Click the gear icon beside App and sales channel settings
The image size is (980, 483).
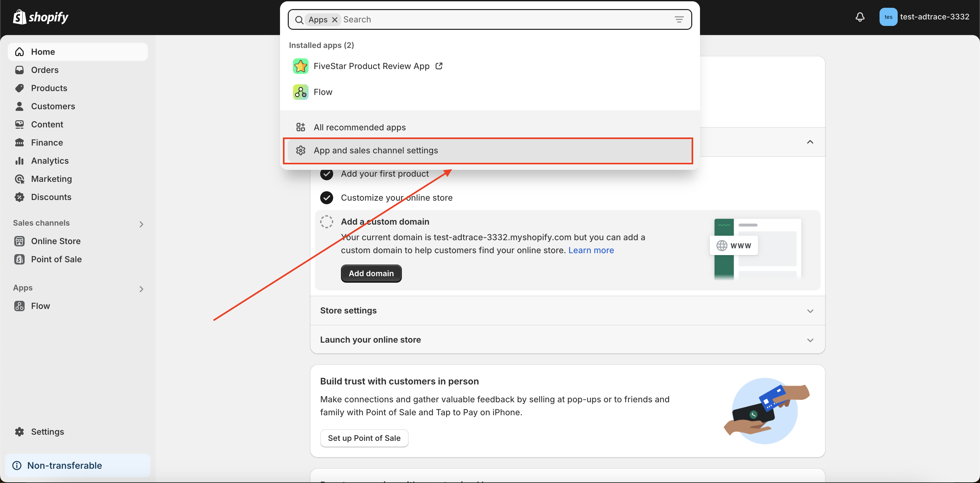point(300,150)
